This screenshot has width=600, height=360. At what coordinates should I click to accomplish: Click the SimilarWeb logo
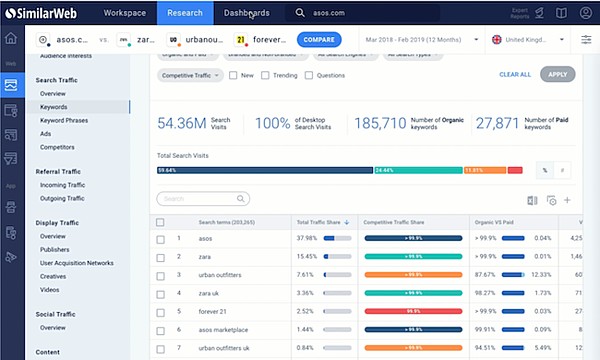(x=41, y=13)
